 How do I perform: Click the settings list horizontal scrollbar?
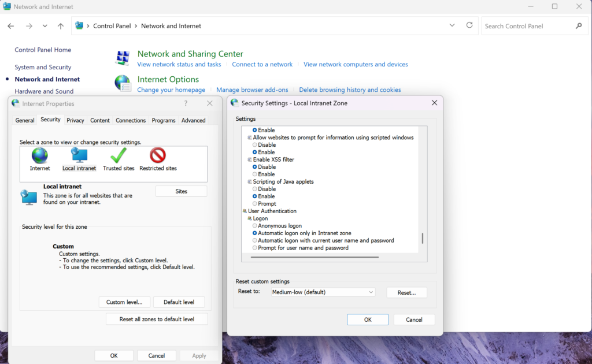tap(314, 257)
